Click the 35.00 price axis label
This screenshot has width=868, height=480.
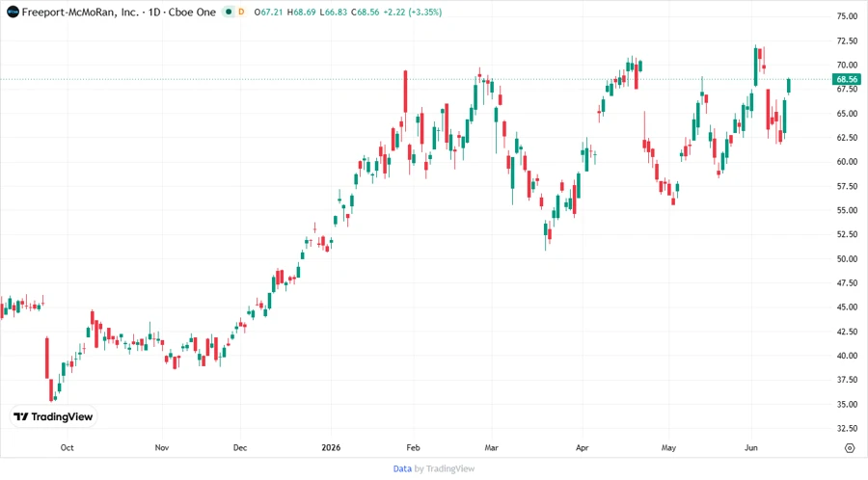click(847, 404)
